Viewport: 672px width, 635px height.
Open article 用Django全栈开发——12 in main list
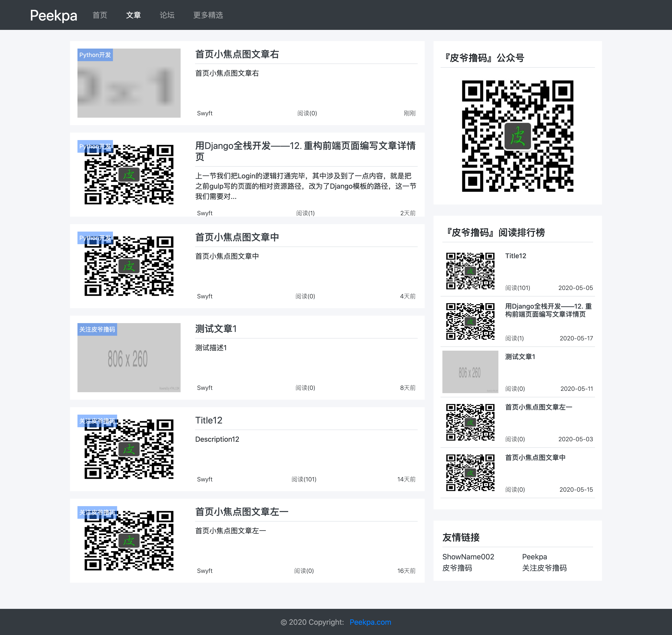point(305,151)
